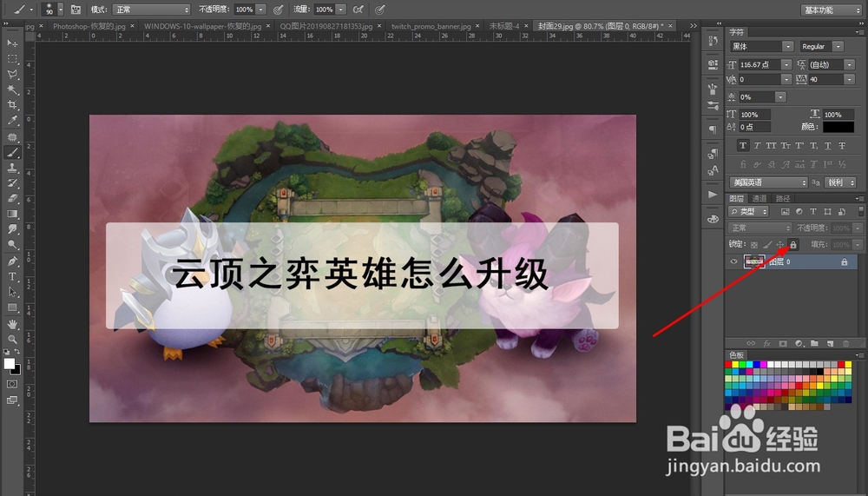Image resolution: width=868 pixels, height=496 pixels.
Task: Select the Magic Wand tool
Action: [x=12, y=89]
